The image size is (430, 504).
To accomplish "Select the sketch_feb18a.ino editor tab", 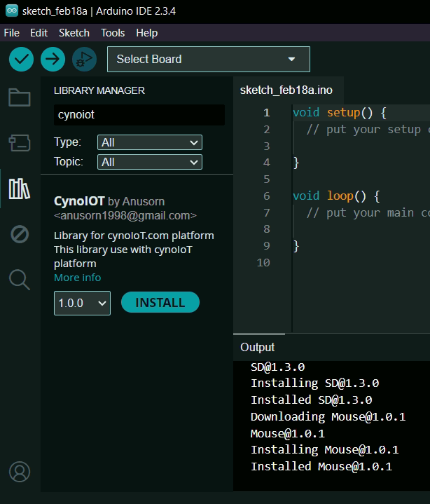I will 286,90.
